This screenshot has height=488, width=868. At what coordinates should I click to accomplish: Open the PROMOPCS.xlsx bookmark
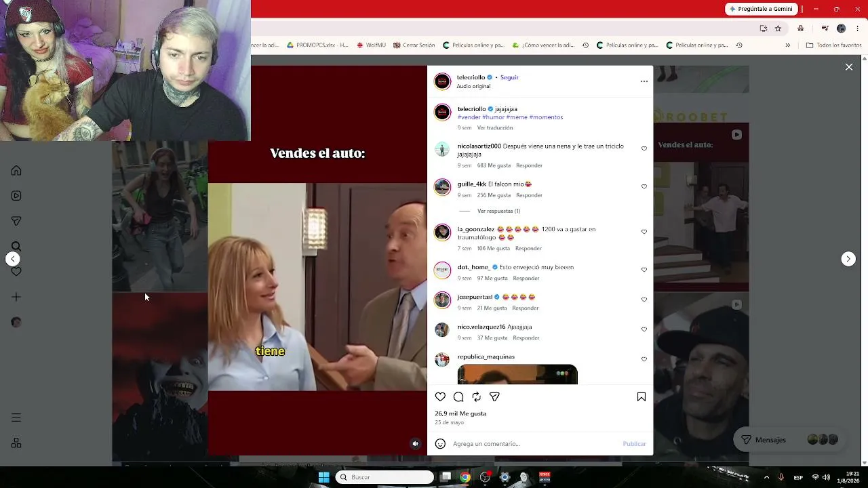click(317, 45)
